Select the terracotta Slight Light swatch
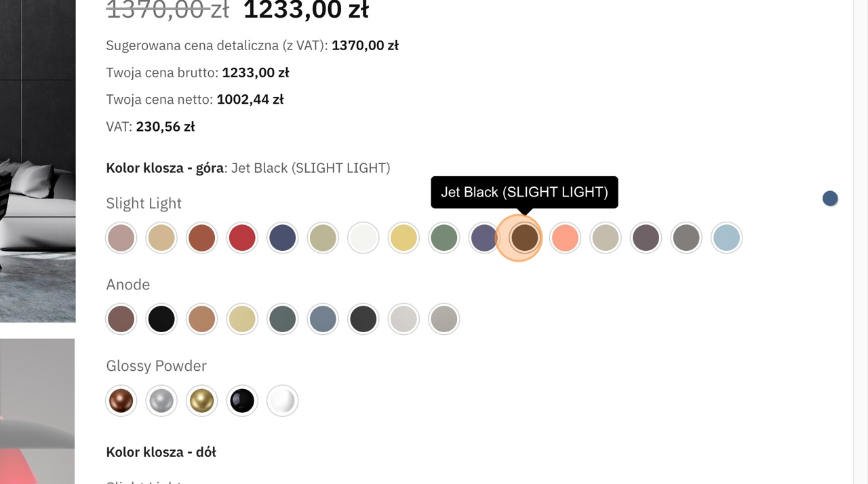This screenshot has width=868, height=484. coord(201,238)
